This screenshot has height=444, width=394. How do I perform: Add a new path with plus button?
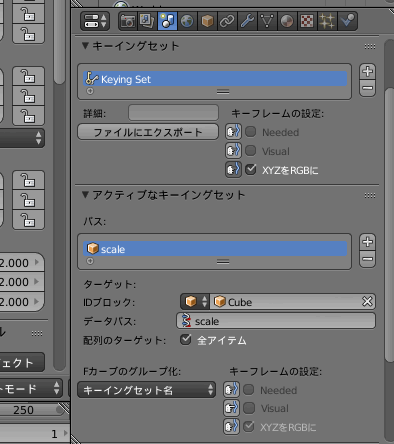(367, 242)
